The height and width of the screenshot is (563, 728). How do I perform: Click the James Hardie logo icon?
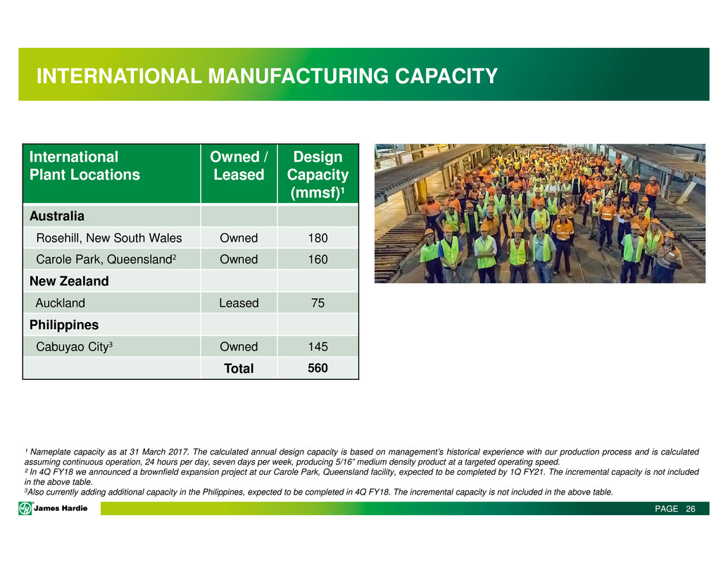pyautogui.click(x=26, y=509)
